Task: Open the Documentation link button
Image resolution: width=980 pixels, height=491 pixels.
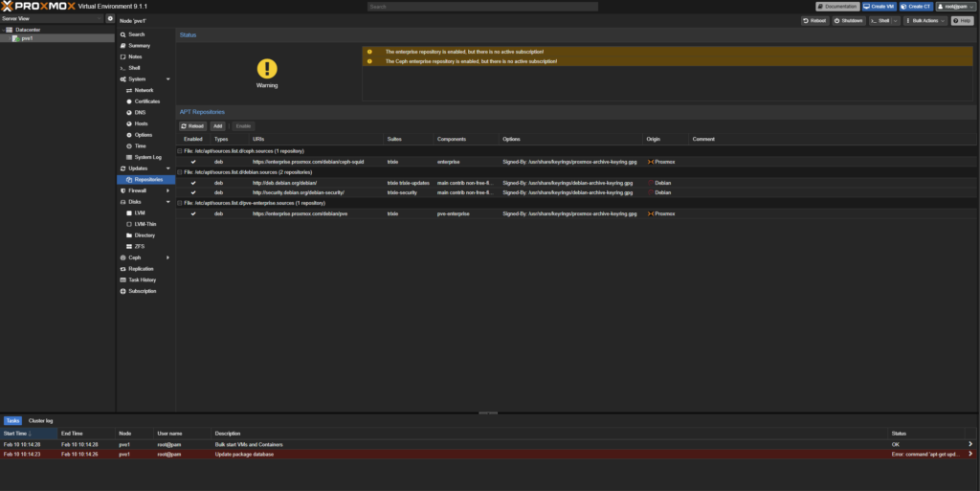Action: click(837, 7)
